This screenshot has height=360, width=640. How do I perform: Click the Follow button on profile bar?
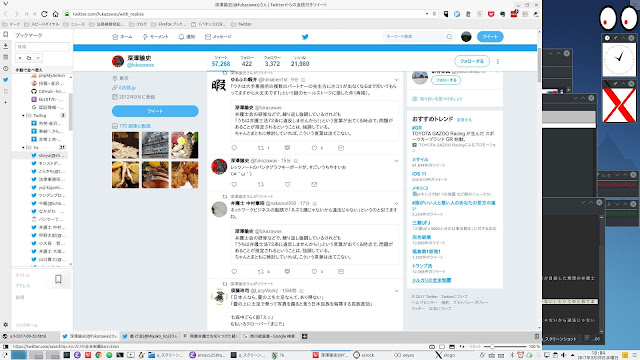coord(472,62)
